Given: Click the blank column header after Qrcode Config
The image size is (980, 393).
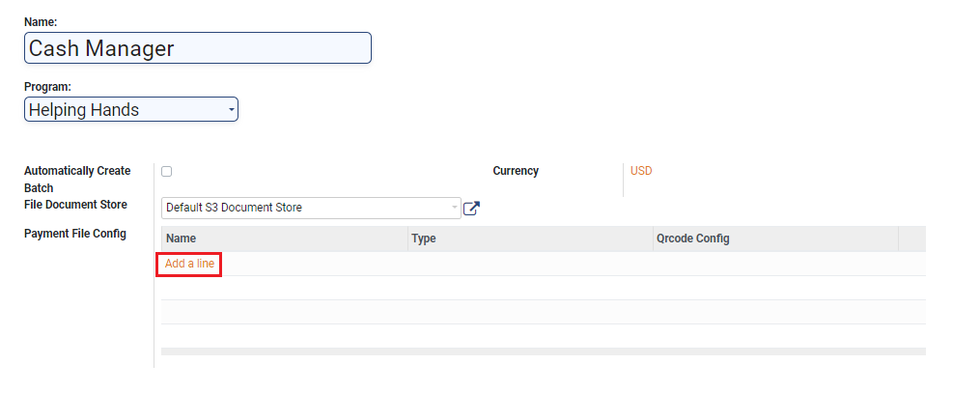Looking at the screenshot, I should click(911, 239).
